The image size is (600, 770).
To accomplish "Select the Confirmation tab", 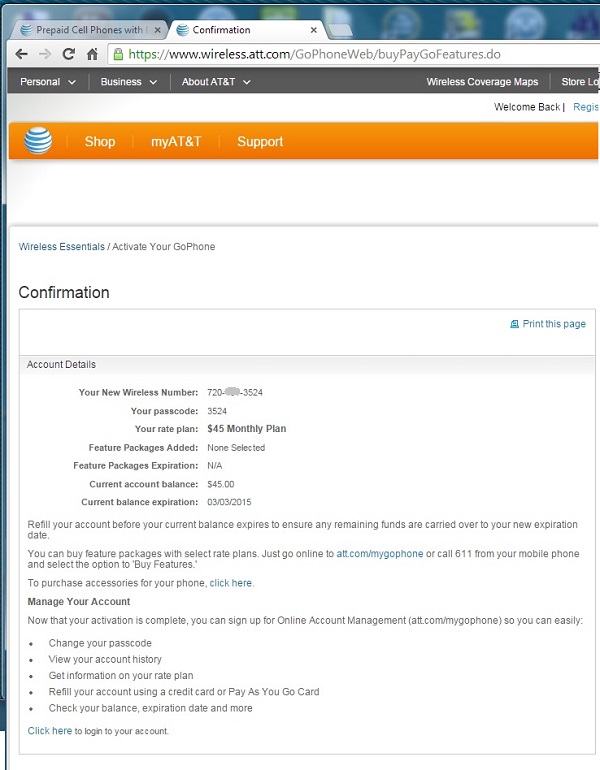I will [x=245, y=30].
